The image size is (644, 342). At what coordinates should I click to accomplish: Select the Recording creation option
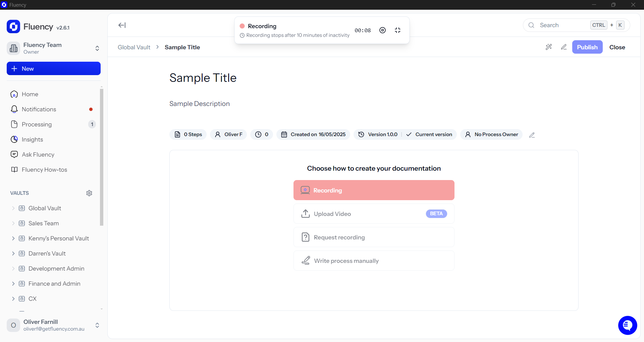click(374, 190)
